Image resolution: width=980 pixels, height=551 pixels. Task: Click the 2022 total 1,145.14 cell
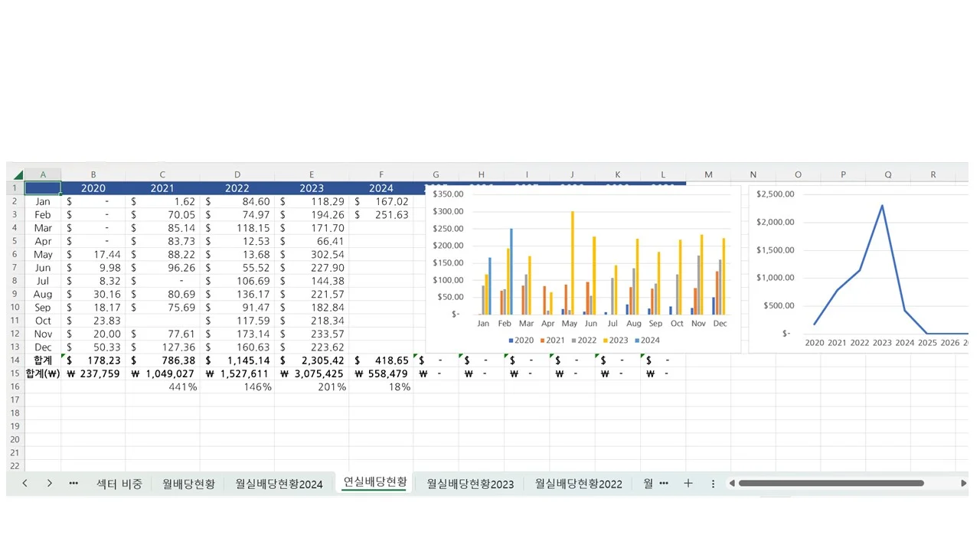click(237, 360)
